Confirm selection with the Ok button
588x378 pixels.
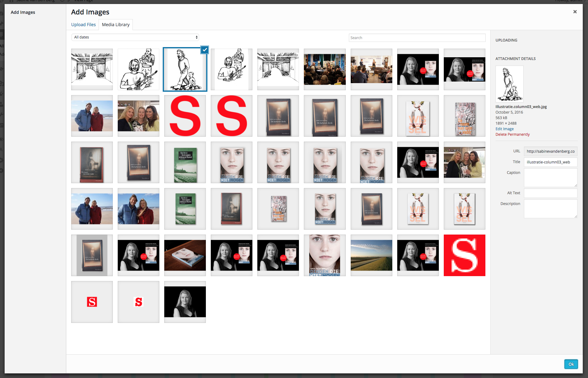[x=571, y=364]
